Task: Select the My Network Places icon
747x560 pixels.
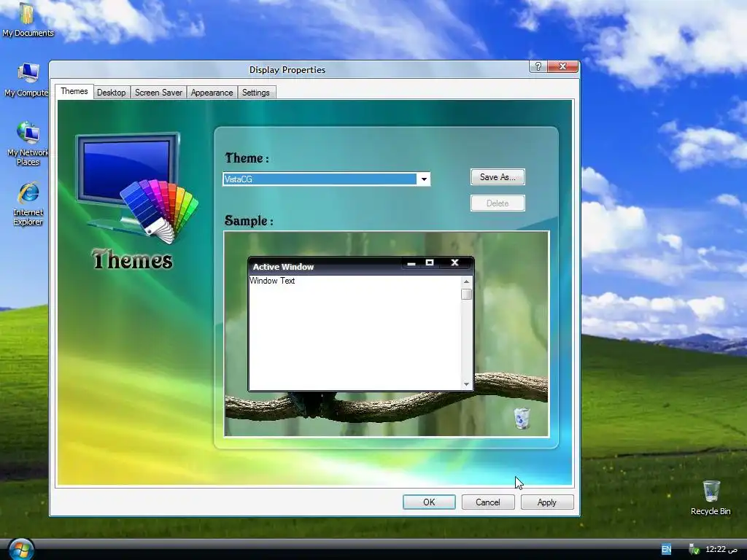Action: [28, 144]
